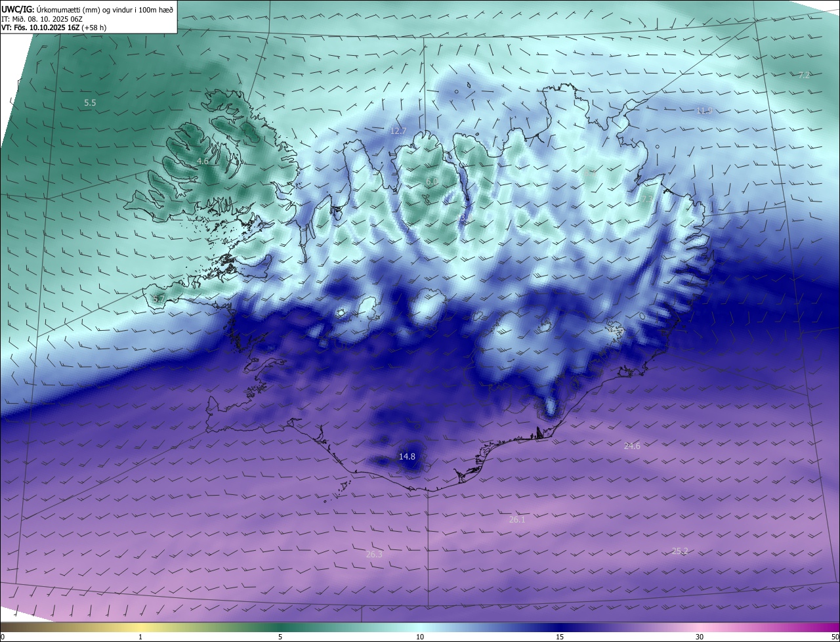
Task: Click the 24.6 value southeast of Iceland
Action: point(632,446)
